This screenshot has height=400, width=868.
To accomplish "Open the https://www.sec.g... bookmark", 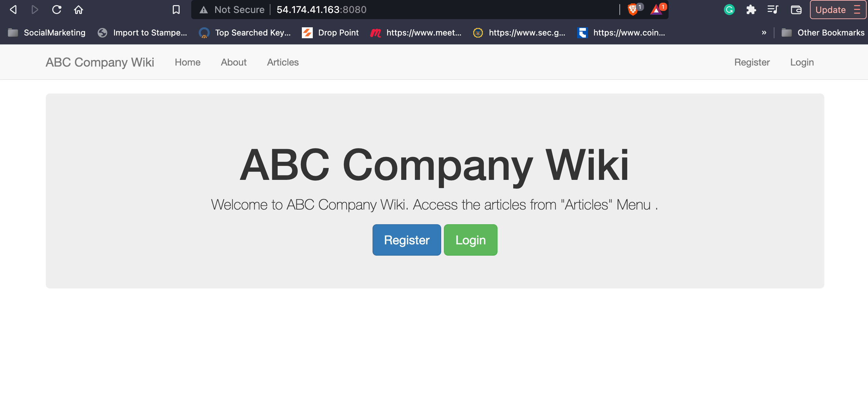I will pyautogui.click(x=519, y=33).
